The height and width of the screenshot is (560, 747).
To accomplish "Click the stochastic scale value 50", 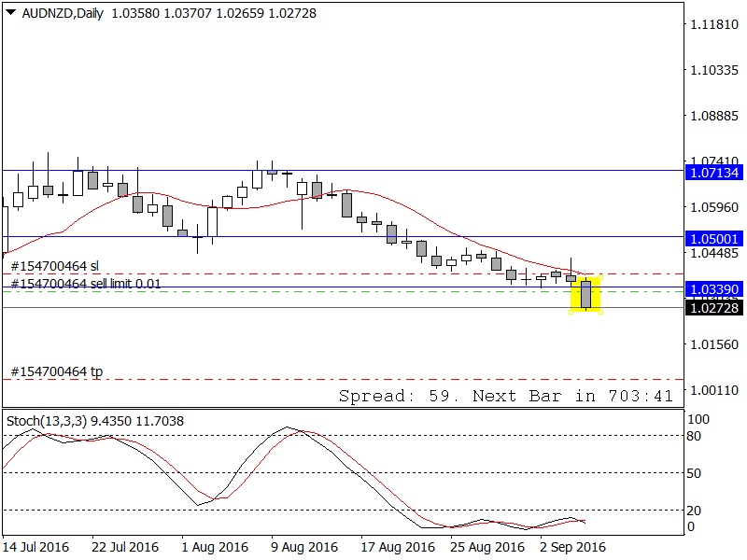I will [x=694, y=473].
